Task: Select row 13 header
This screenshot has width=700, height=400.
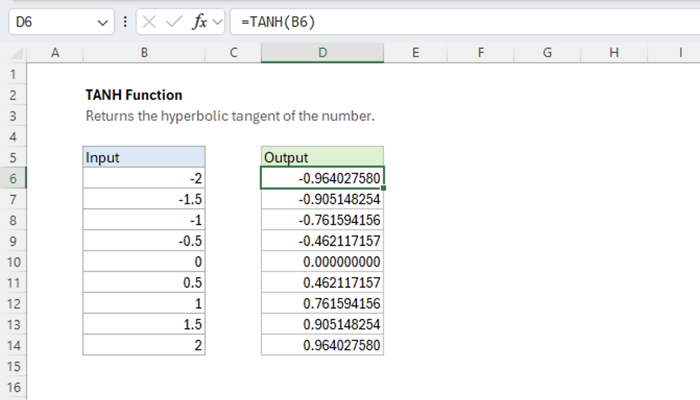Action: 13,325
